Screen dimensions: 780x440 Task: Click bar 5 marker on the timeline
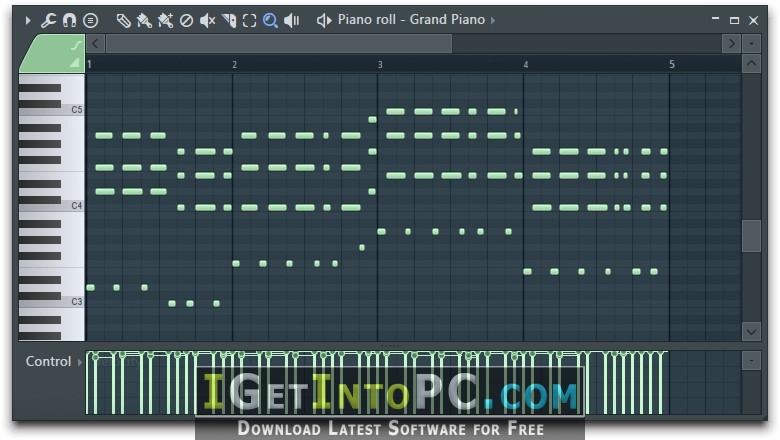(x=672, y=64)
